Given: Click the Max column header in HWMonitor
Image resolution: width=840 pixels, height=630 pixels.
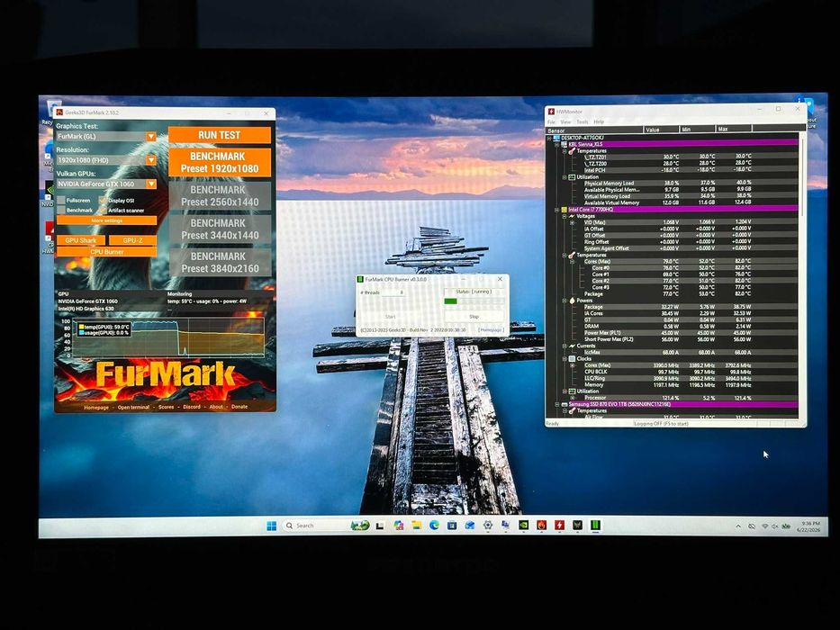Looking at the screenshot, I should click(734, 130).
